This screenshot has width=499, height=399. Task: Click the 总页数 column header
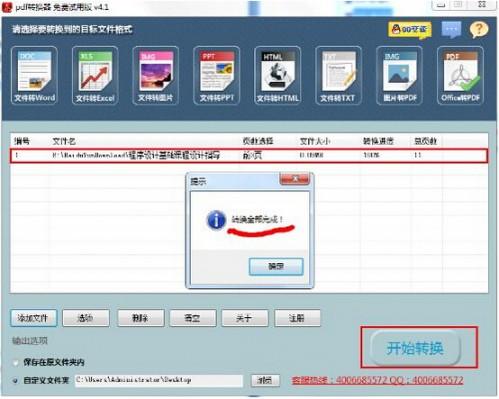pos(425,141)
